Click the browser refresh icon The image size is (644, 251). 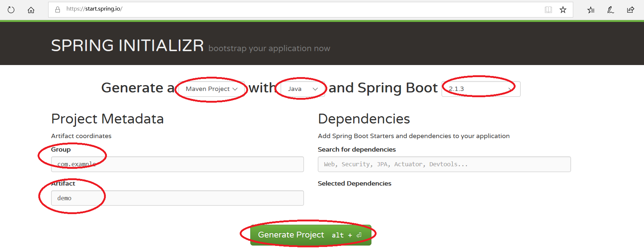11,10
